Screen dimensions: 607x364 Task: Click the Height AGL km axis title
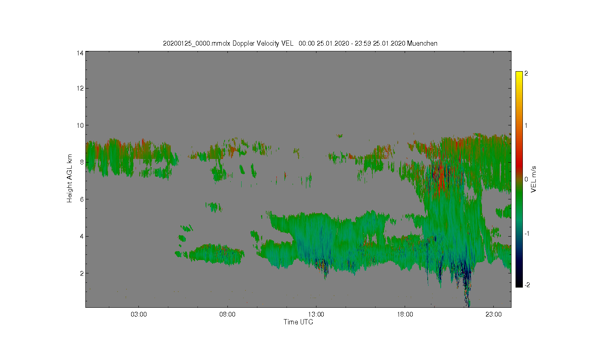(70, 178)
